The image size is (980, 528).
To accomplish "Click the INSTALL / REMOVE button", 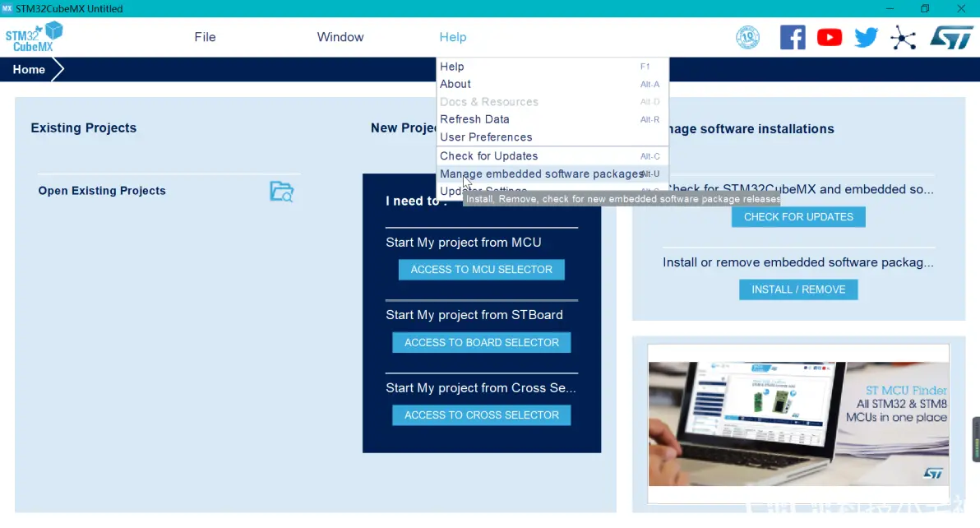I will click(x=798, y=289).
